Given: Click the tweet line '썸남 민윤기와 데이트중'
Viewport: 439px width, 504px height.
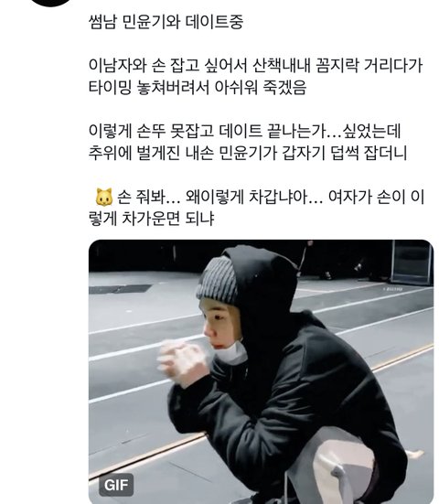Looking at the screenshot, I should click(x=166, y=22).
